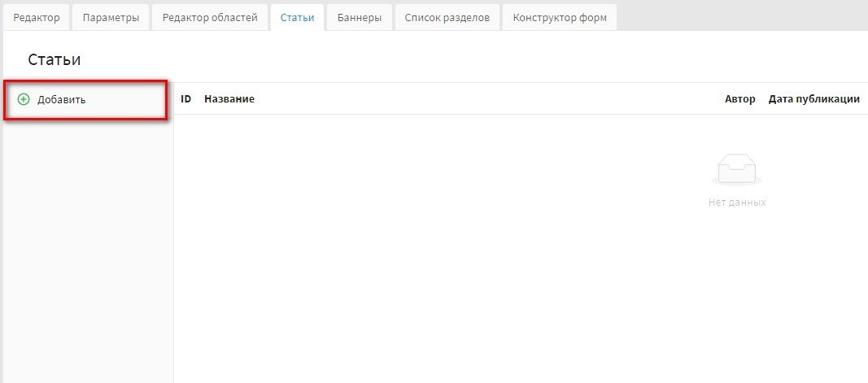868x383 pixels.
Task: Click the Автор column header
Action: [x=739, y=99]
